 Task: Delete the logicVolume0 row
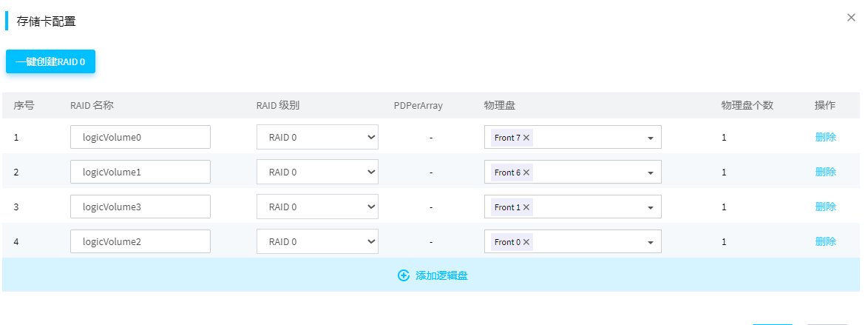[x=825, y=138]
